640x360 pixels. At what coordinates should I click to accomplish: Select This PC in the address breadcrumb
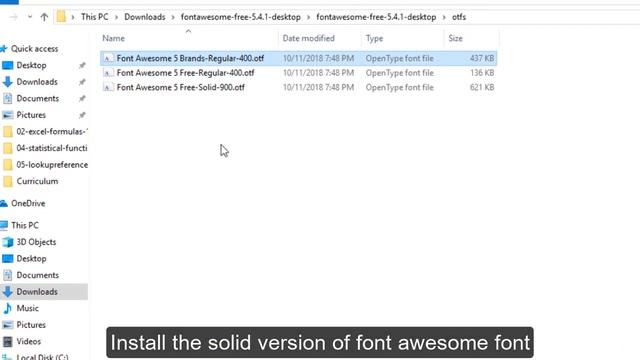coord(94,17)
